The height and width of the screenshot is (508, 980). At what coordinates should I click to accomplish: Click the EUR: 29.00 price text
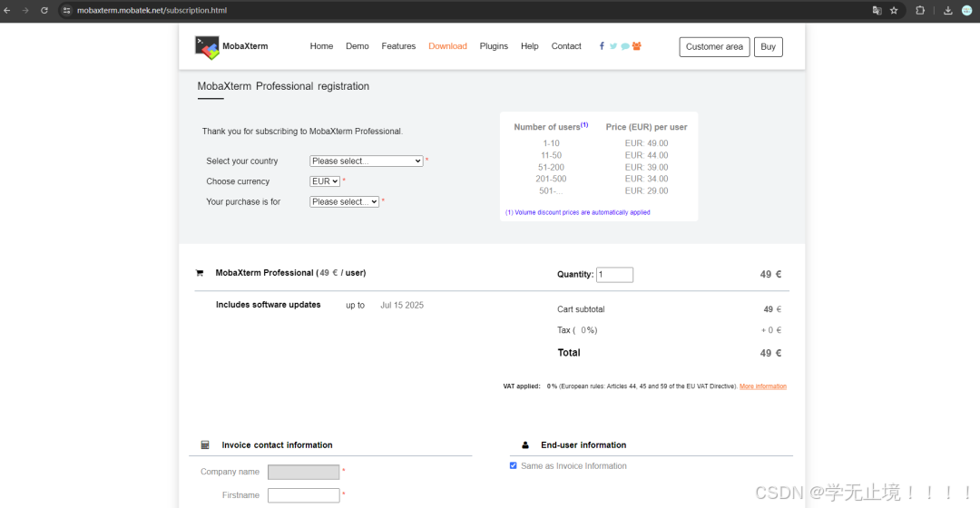[x=646, y=190]
